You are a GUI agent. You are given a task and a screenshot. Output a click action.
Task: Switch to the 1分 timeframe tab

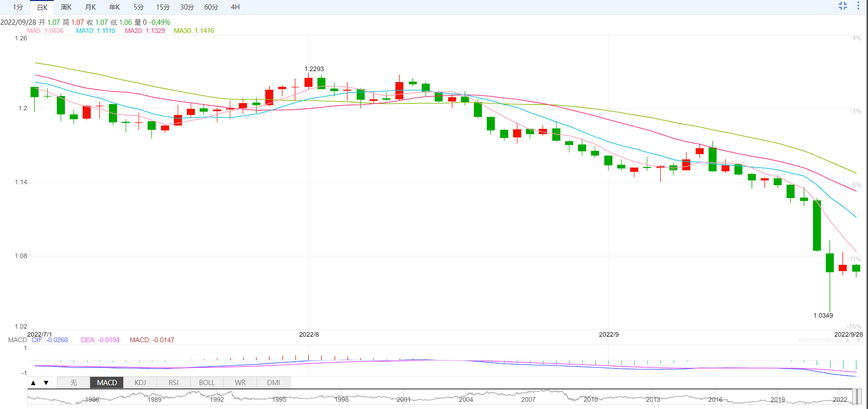point(18,7)
